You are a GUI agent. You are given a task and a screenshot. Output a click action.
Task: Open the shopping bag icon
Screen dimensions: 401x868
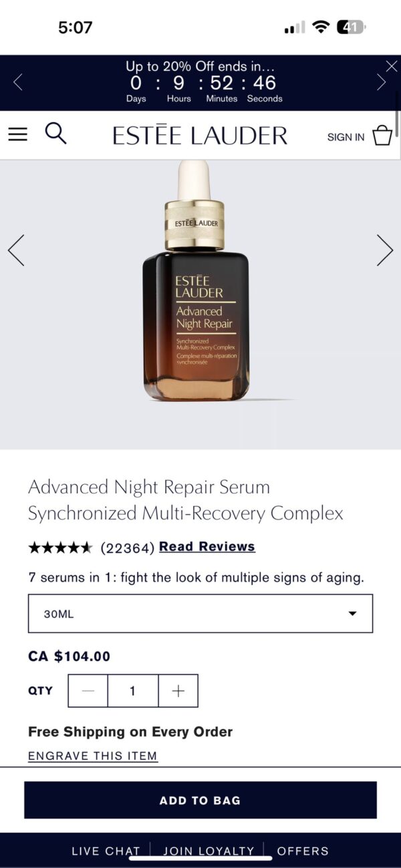382,136
